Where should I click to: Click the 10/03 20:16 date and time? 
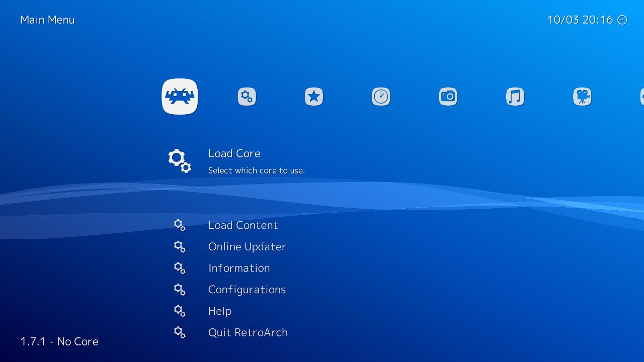coord(580,20)
